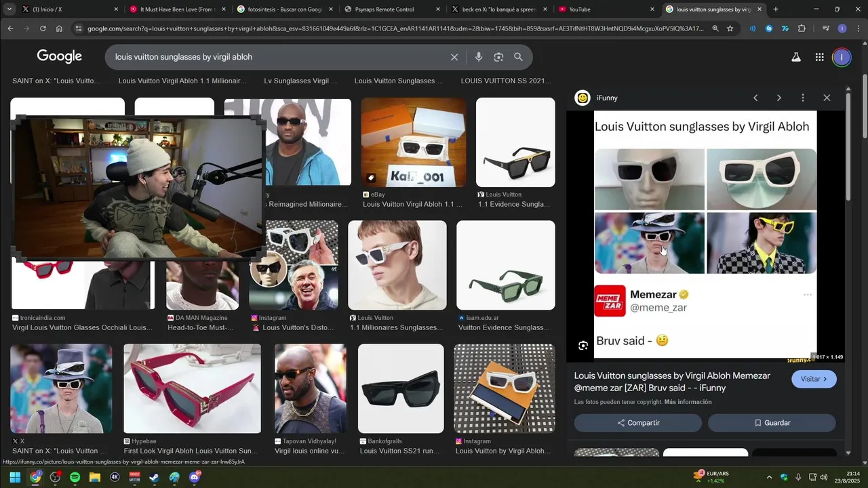Switch to fotosintesis Google search tab

285,9
